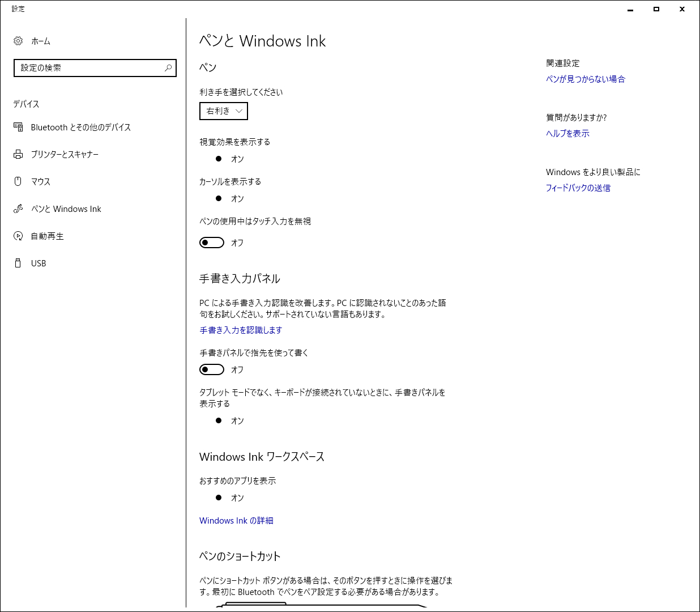
Task: Click フィードバックの送信 link
Action: click(578, 188)
